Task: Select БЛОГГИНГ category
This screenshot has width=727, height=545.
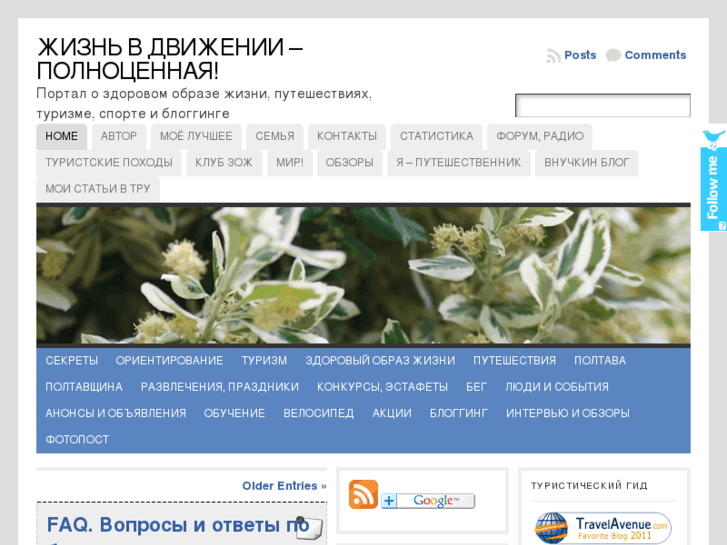Action: click(x=459, y=414)
